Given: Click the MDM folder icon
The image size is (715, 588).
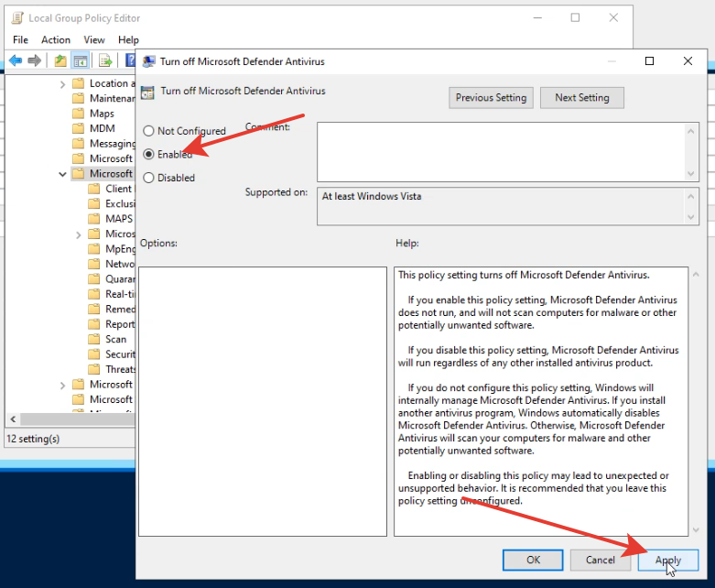Looking at the screenshot, I should [79, 128].
